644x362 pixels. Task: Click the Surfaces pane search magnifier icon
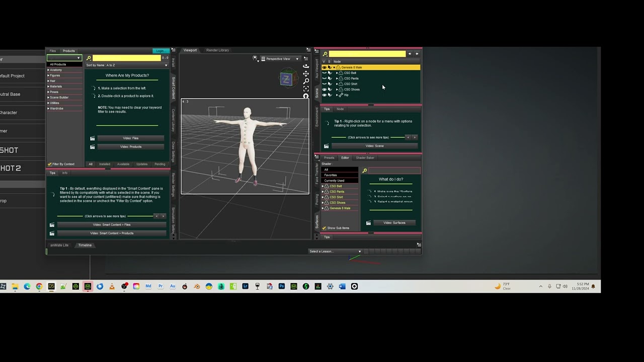click(365, 171)
